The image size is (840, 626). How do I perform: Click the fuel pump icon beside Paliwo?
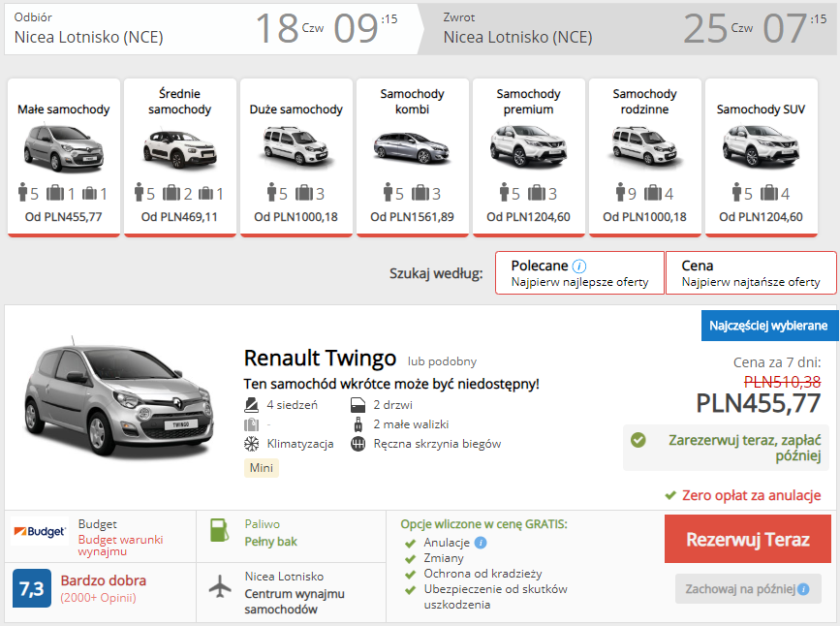click(220, 531)
